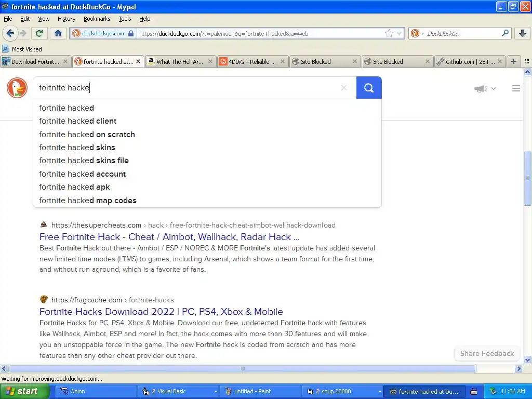Clear the search box with the X

344,87
